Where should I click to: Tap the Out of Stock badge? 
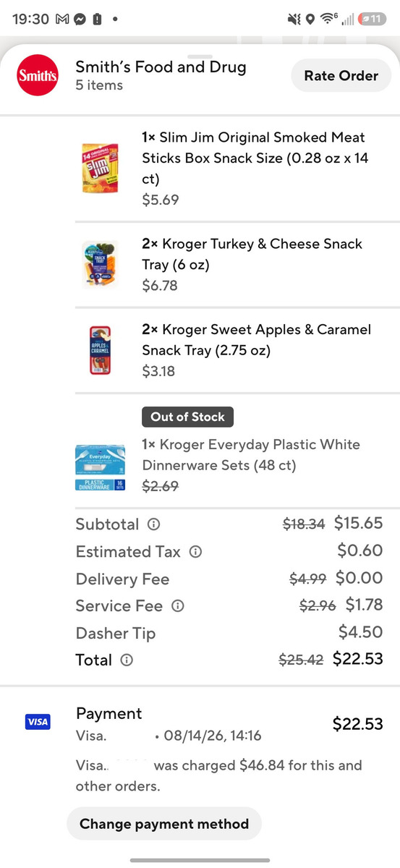tap(188, 417)
